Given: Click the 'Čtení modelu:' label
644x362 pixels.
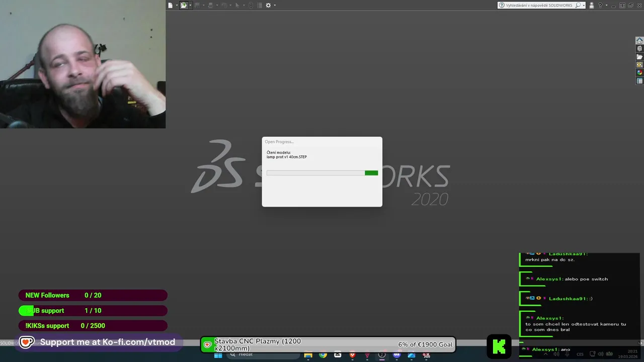Looking at the screenshot, I should click(x=279, y=152).
